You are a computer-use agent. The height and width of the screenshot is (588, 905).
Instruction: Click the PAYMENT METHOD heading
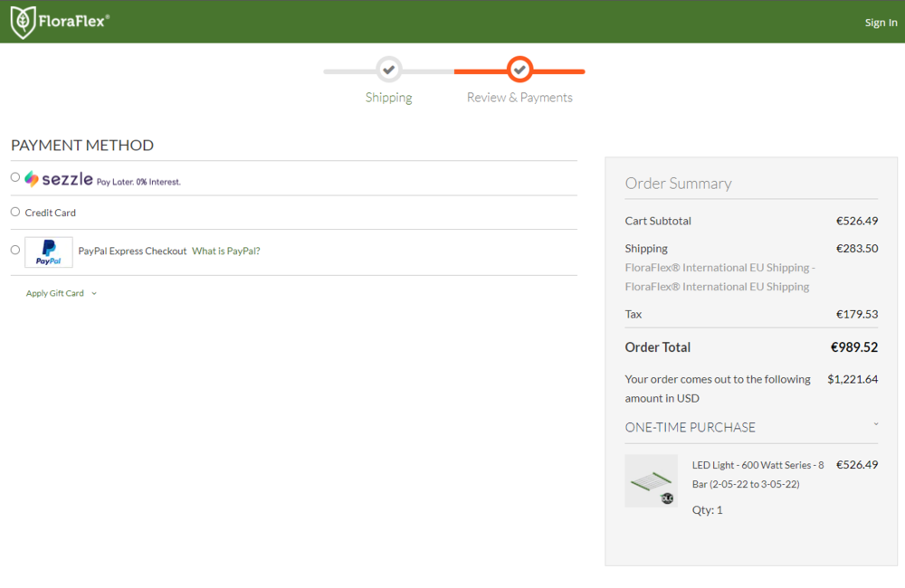82,146
